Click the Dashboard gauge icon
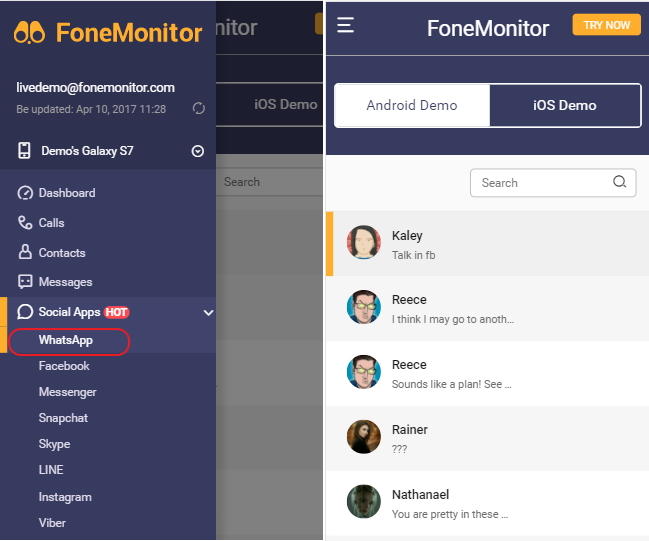This screenshot has width=649, height=541. pyautogui.click(x=25, y=193)
